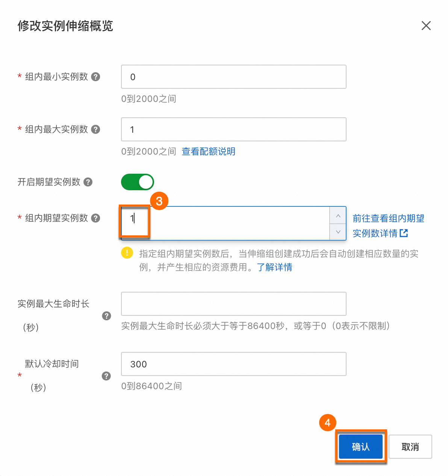Click help icon beside 默认冷却时间
448x476 pixels.
[x=106, y=376]
